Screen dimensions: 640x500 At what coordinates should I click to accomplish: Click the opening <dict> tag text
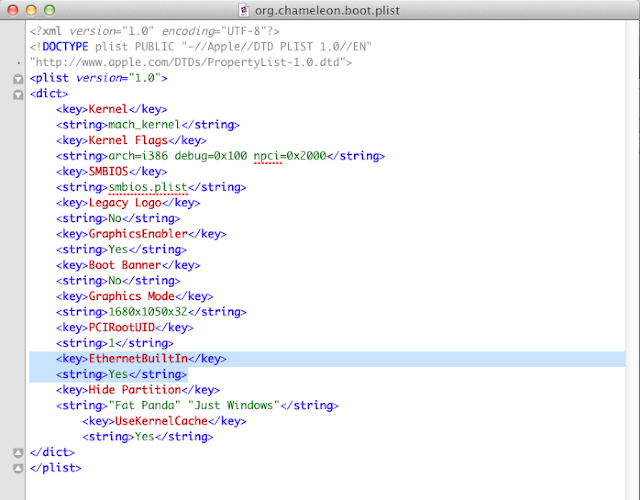pyautogui.click(x=49, y=93)
